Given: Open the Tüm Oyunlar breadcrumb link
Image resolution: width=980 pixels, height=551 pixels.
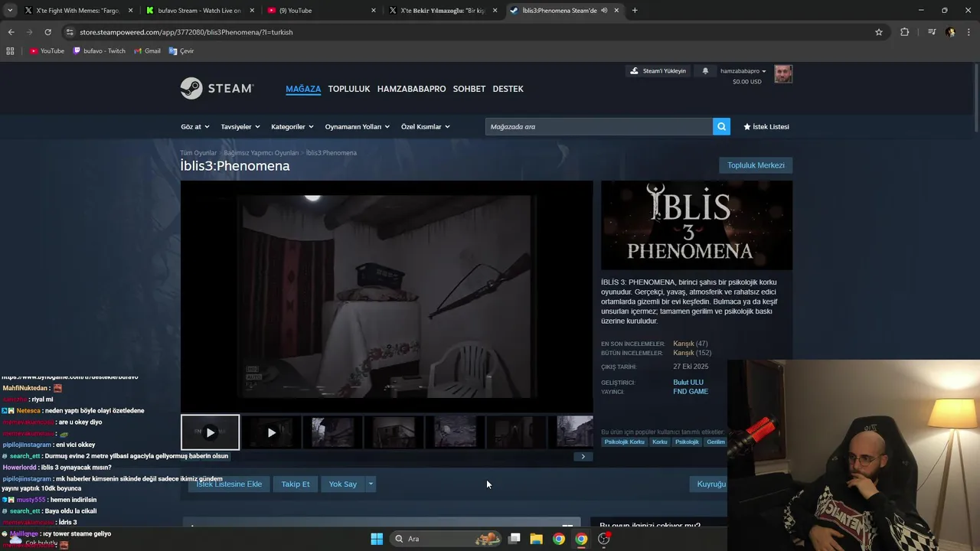Looking at the screenshot, I should (x=198, y=153).
